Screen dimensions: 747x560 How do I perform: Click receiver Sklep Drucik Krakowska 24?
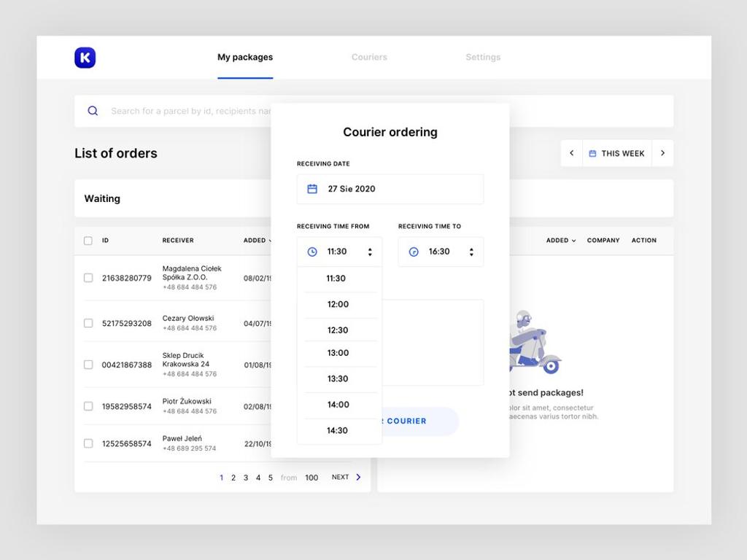point(186,359)
